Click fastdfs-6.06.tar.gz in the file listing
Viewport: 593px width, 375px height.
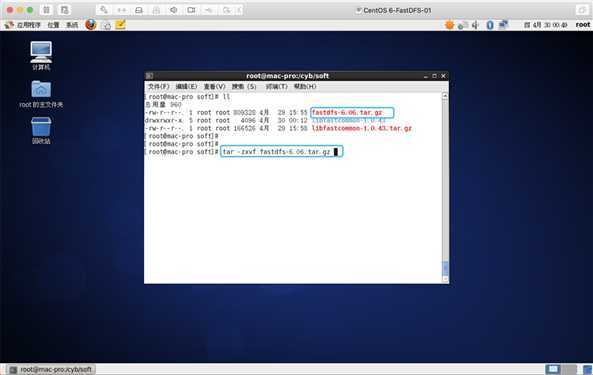point(347,113)
